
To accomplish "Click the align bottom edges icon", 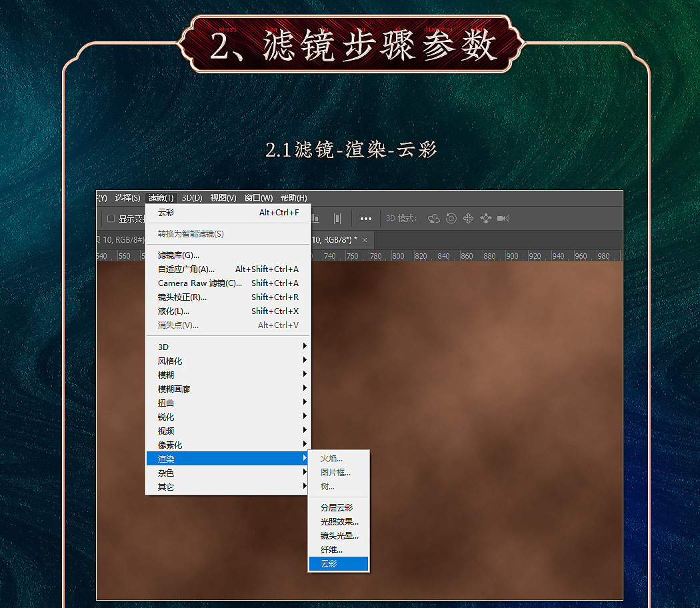I will tap(315, 218).
